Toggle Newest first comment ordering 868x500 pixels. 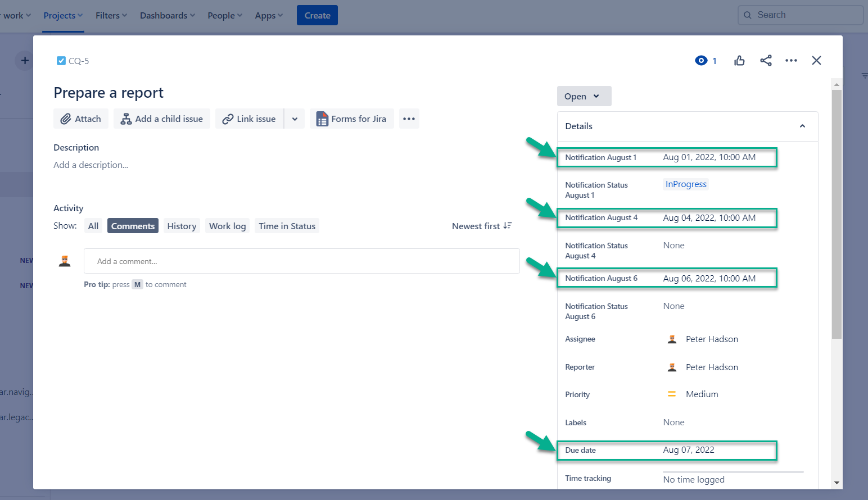coord(481,226)
